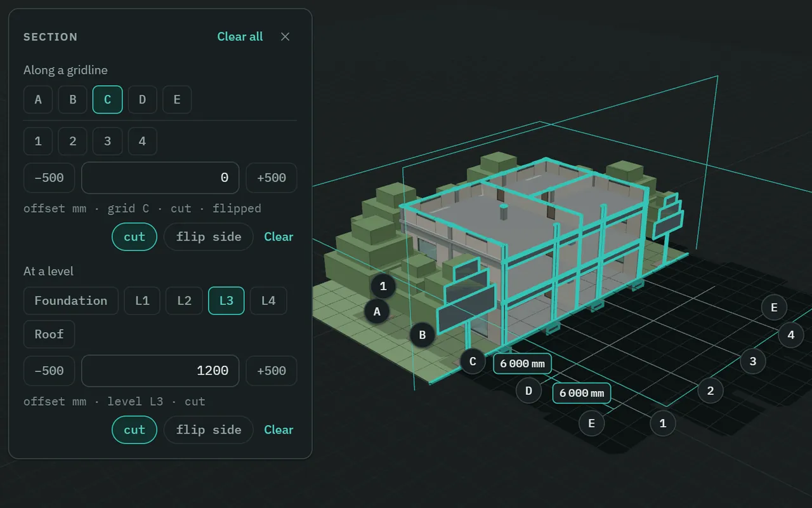
Task: Click Clear all in the Section header
Action: [240, 37]
